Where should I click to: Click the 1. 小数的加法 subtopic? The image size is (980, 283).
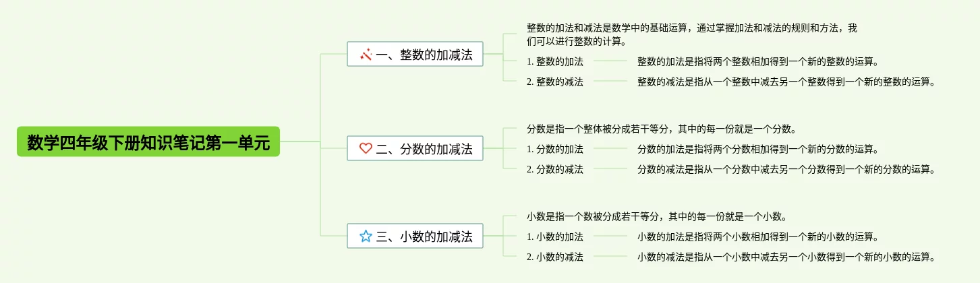[554, 237]
